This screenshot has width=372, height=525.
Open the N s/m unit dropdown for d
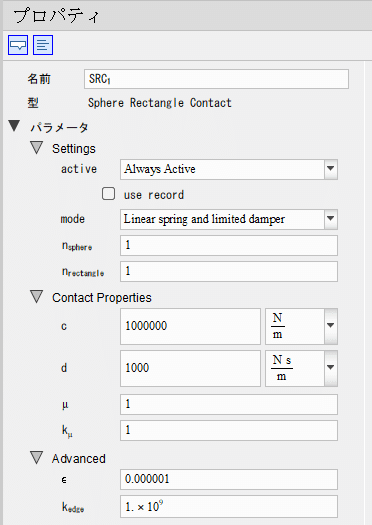(x=330, y=368)
